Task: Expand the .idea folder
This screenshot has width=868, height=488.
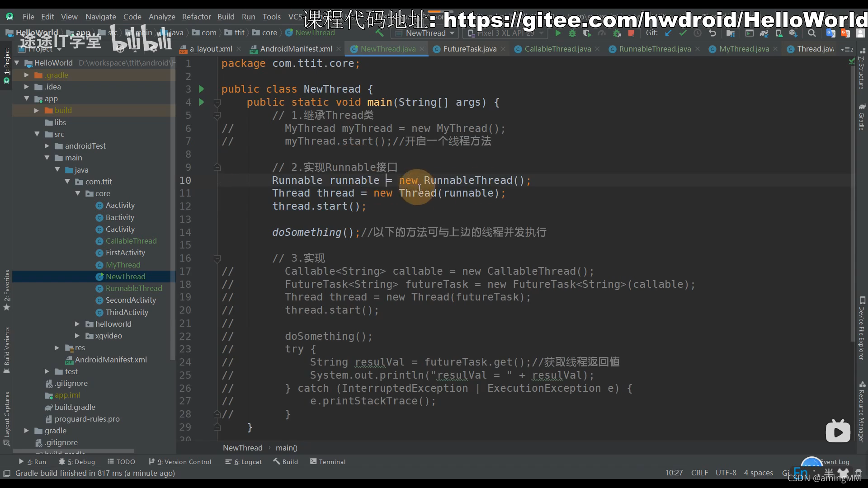Action: (x=27, y=87)
